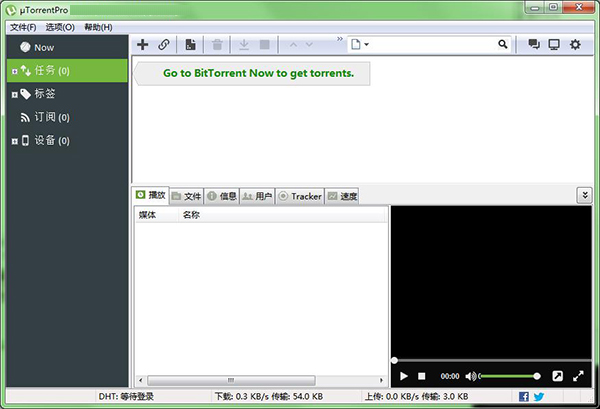Play media in the player
600x409 pixels.
403,376
